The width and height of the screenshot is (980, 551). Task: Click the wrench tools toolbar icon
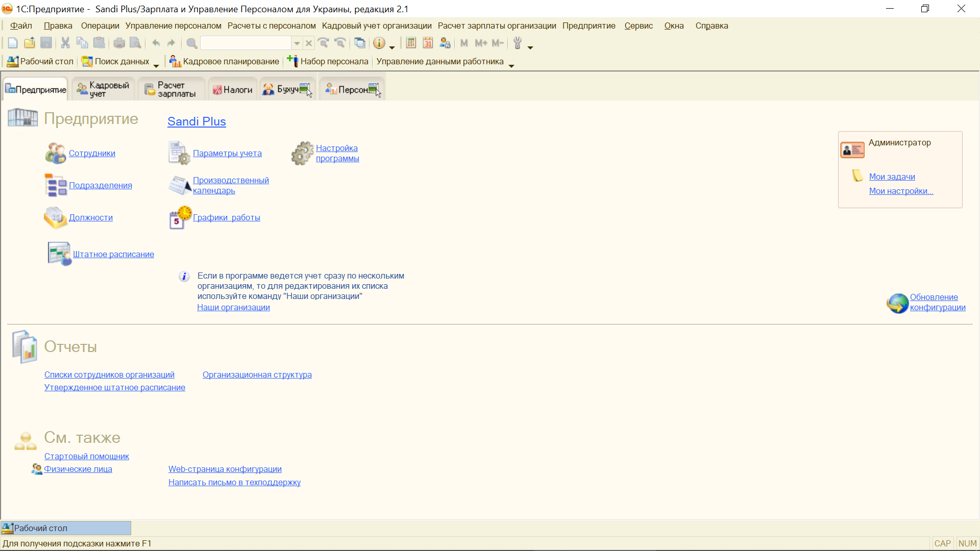[x=518, y=43]
